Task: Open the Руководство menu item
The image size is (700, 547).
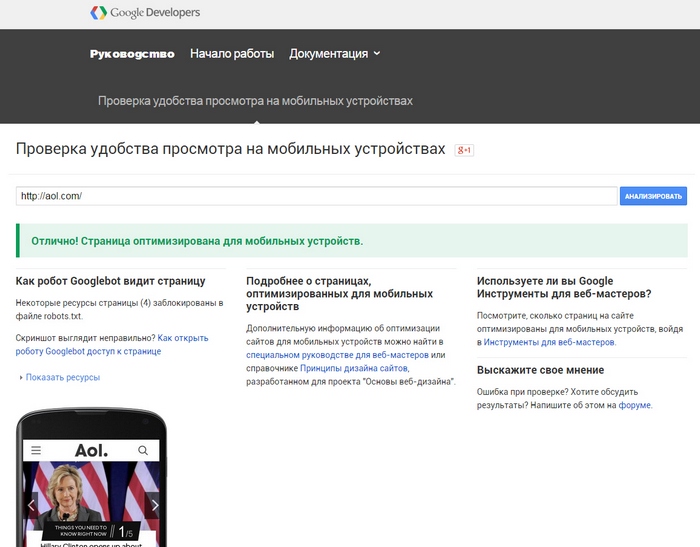Action: (132, 54)
